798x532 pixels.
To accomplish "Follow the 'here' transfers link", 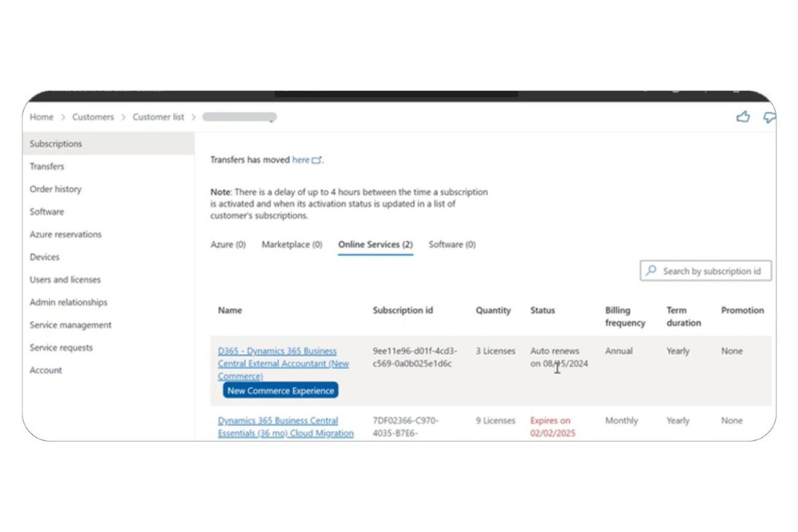I will pyautogui.click(x=301, y=160).
